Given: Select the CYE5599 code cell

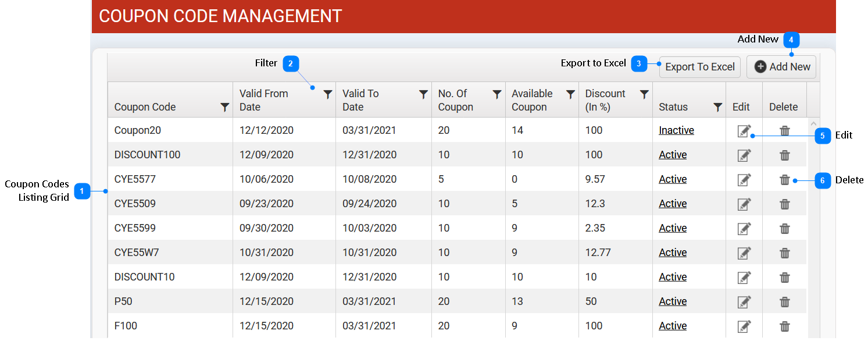Looking at the screenshot, I should tap(170, 228).
